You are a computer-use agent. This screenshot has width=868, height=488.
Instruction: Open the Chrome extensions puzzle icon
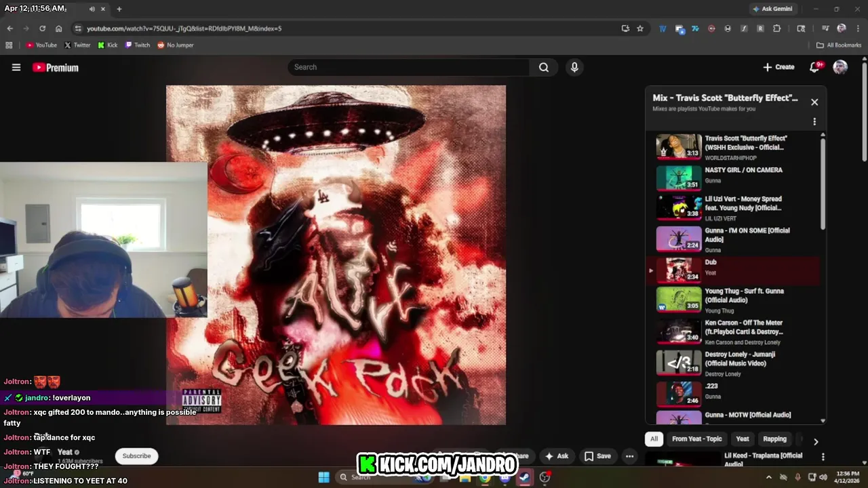click(776, 28)
